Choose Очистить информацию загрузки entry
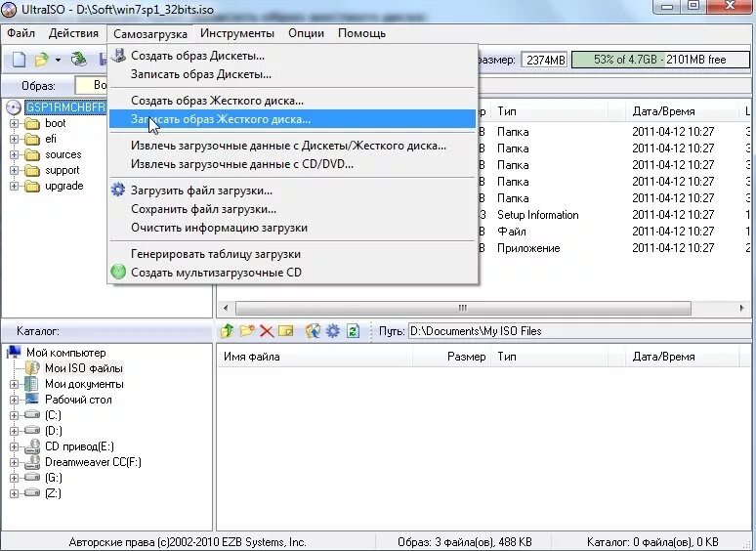 pos(292,228)
